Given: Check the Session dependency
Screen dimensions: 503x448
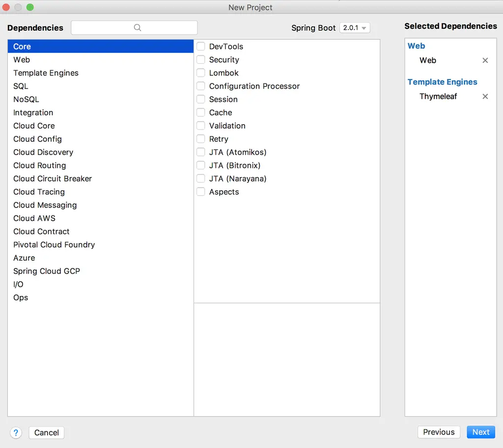Looking at the screenshot, I should (201, 99).
